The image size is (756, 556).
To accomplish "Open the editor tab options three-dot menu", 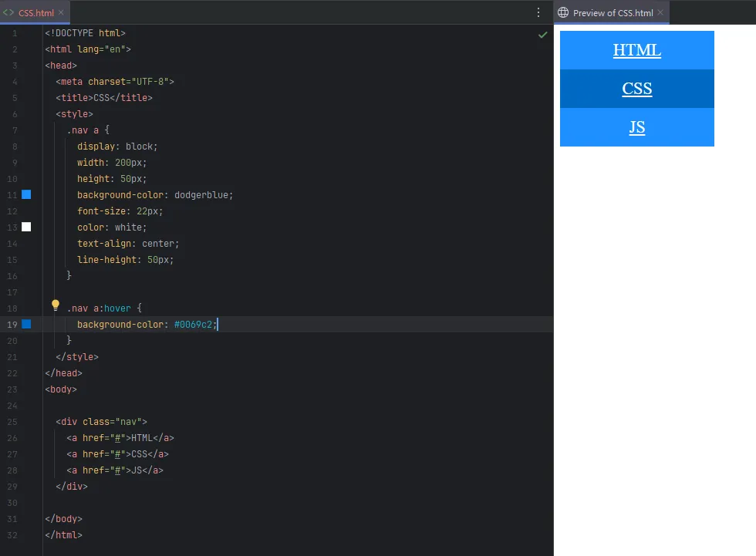I will [x=538, y=12].
